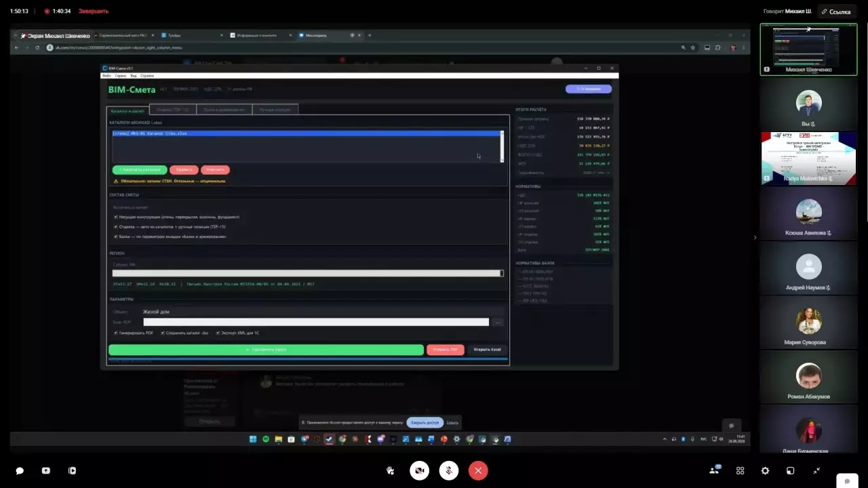Click the База ФСР path input field
Viewport: 868px width, 488px height.
tap(316, 322)
